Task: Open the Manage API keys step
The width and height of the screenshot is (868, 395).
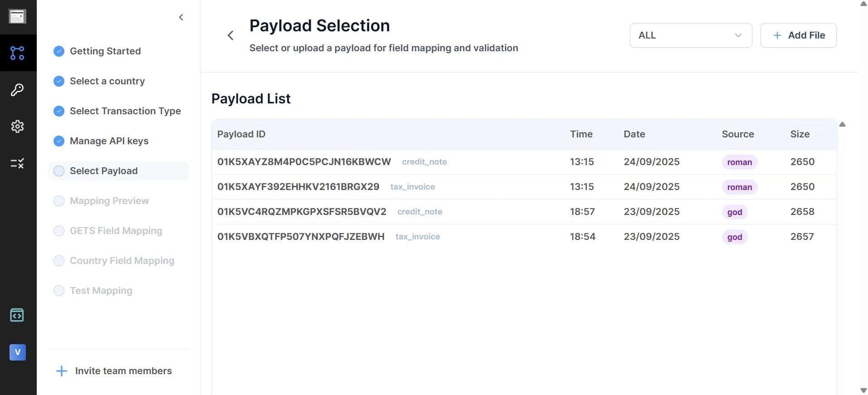Action: click(x=118, y=141)
